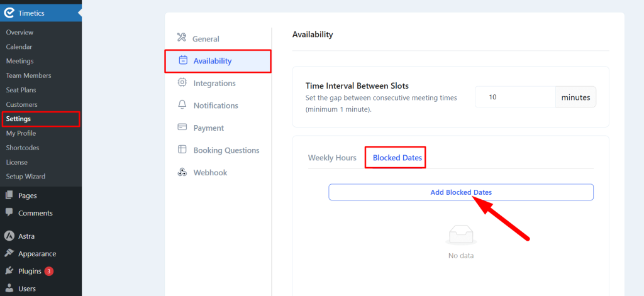Click the Timetics logo icon
The image size is (644, 296).
pyautogui.click(x=9, y=13)
